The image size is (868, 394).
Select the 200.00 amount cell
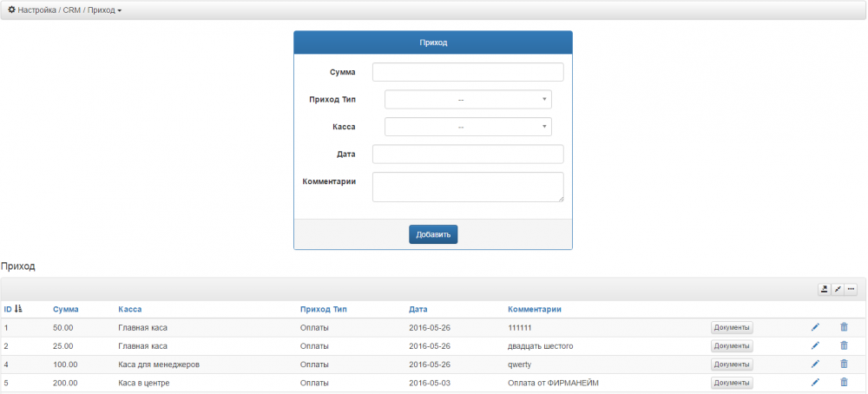pos(65,383)
